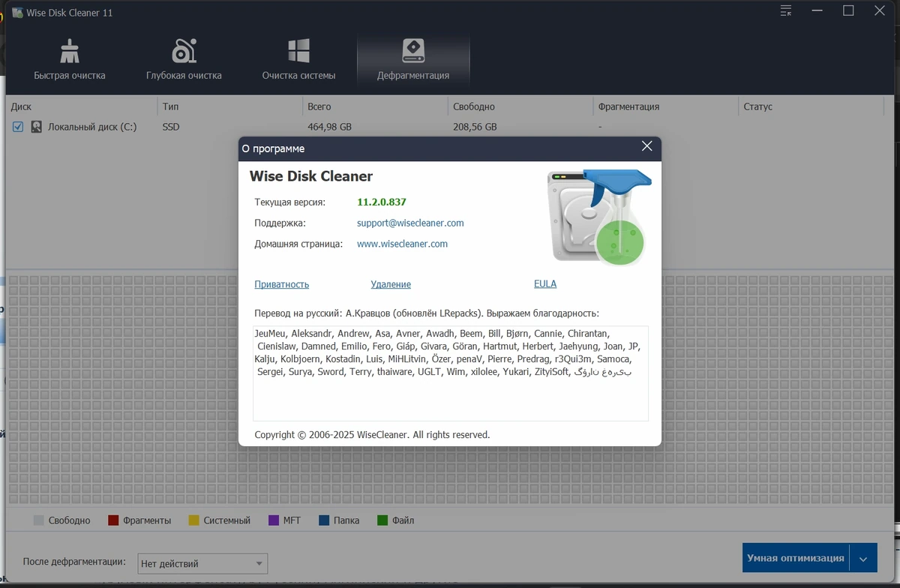Click the green Файл legend swatch
The width and height of the screenshot is (900, 588).
[x=382, y=520]
